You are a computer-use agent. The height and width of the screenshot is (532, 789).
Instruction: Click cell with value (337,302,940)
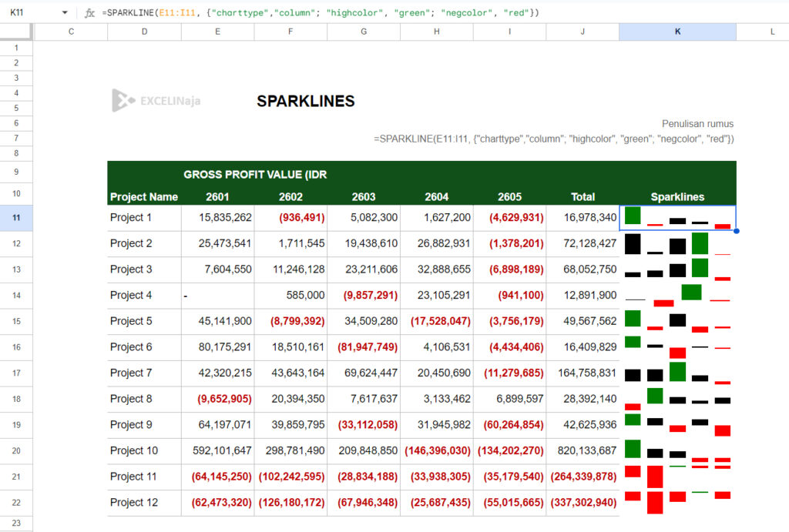[x=583, y=502]
